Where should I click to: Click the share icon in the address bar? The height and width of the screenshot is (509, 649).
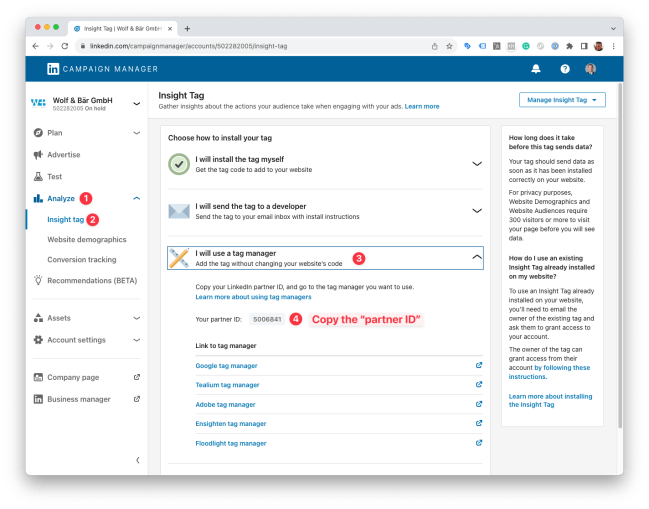coord(434,46)
